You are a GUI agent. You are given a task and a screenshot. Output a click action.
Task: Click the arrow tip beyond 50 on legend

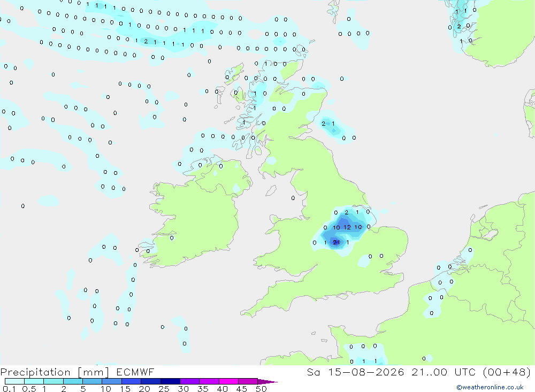tap(268, 381)
